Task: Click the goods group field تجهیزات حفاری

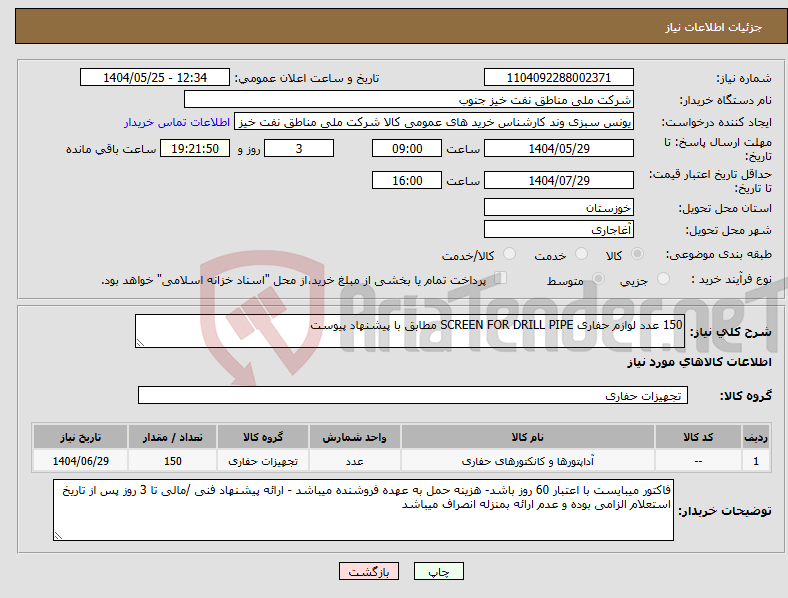Action: [413, 395]
